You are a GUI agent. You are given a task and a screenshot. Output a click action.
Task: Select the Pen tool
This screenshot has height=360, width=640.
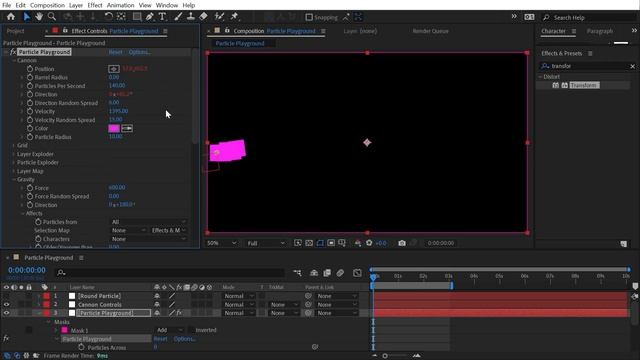150,17
